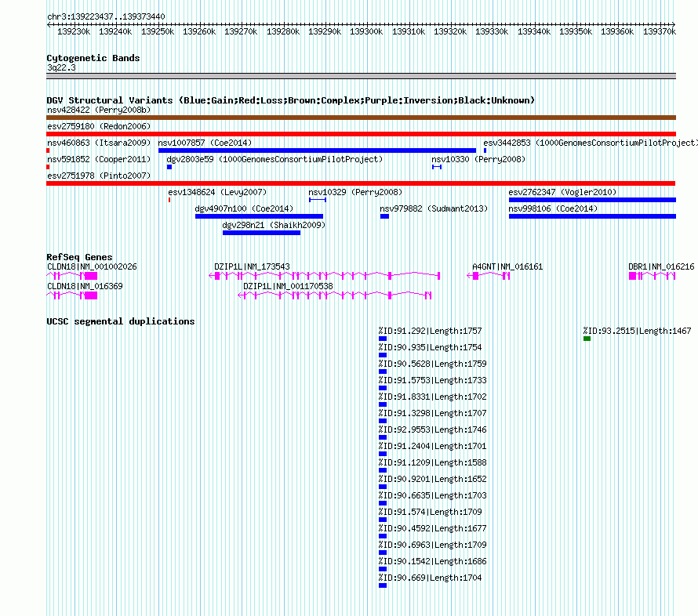698x616 pixels.
Task: Select the long blue nsv1007857 gain bar
Action: click(318, 150)
